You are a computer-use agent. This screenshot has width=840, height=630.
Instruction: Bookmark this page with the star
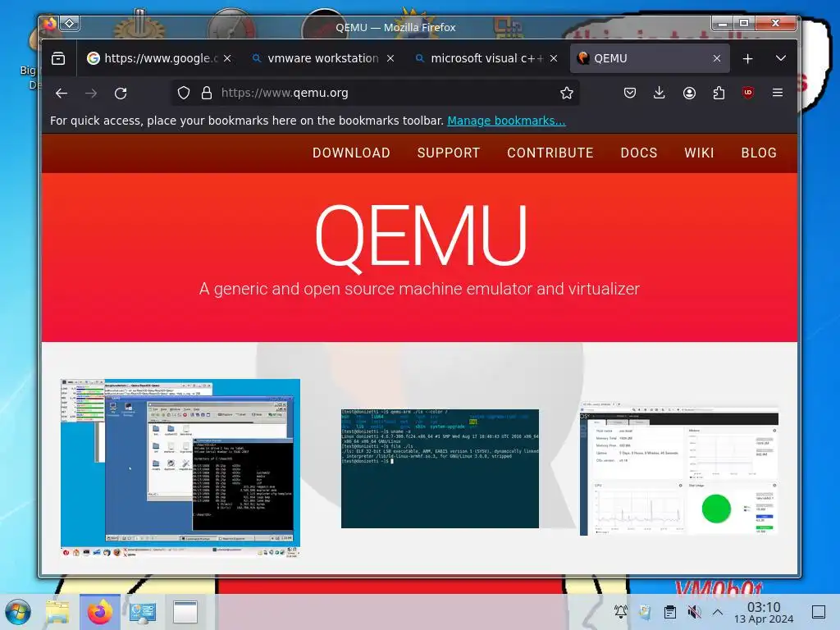pos(566,94)
